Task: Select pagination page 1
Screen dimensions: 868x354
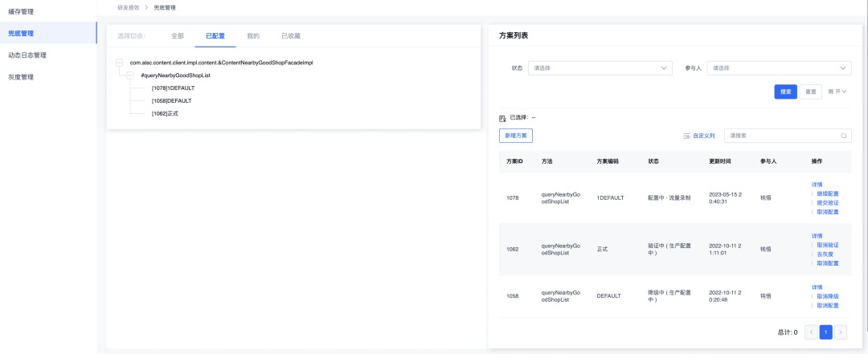Action: pyautogui.click(x=826, y=332)
